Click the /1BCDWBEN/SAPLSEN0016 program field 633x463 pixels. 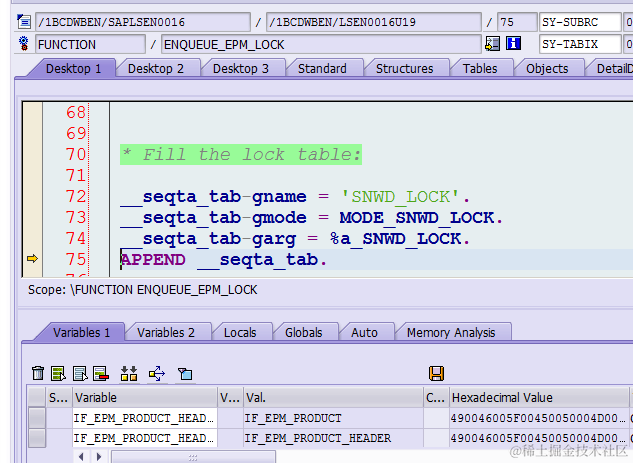(x=143, y=22)
